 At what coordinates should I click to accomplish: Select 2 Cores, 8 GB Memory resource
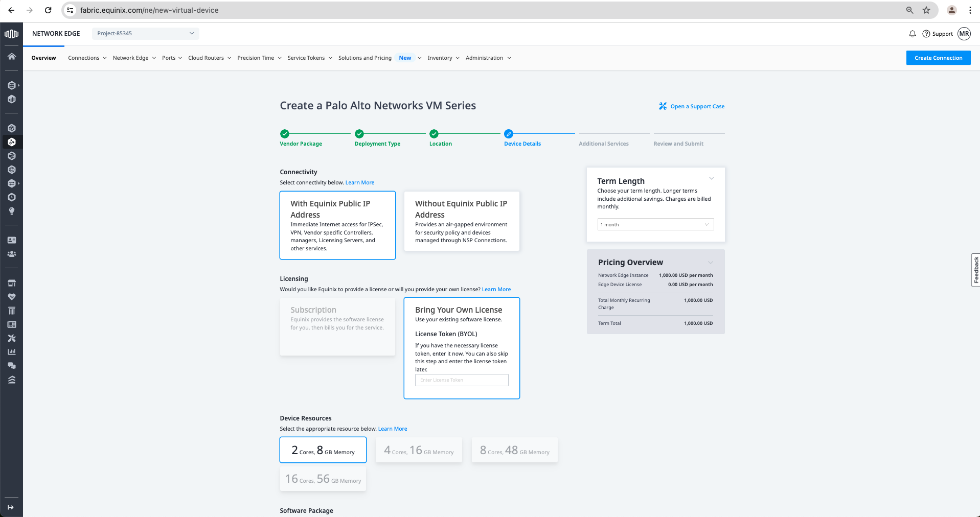point(323,450)
